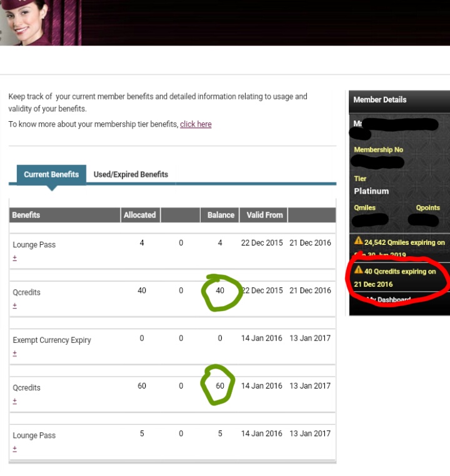
Task: Click the Valid From column header
Action: coord(264,215)
